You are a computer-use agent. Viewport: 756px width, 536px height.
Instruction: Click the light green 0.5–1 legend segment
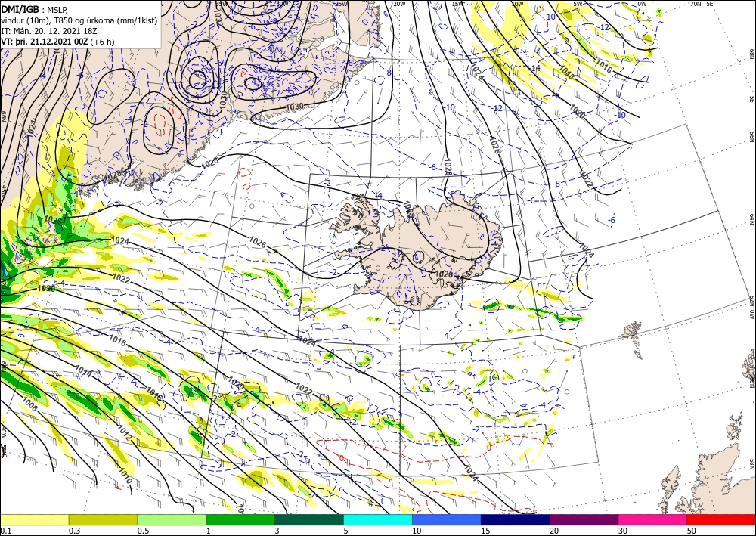tap(172, 519)
